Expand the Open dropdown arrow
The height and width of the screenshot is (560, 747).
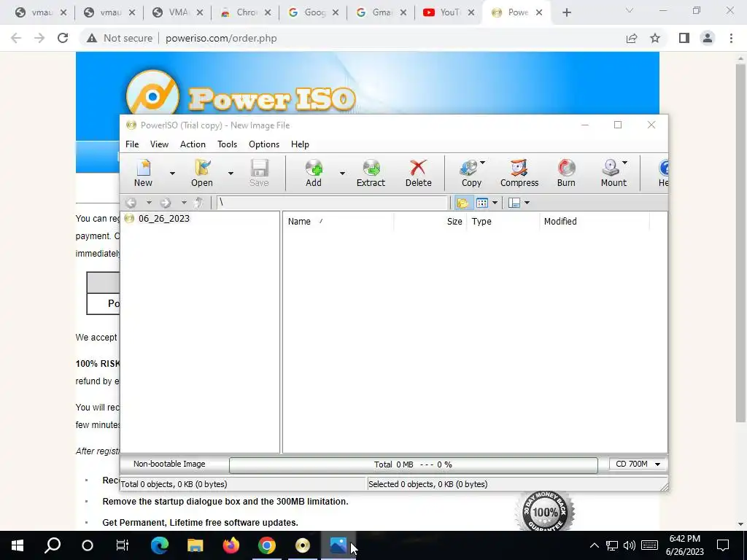[231, 174]
